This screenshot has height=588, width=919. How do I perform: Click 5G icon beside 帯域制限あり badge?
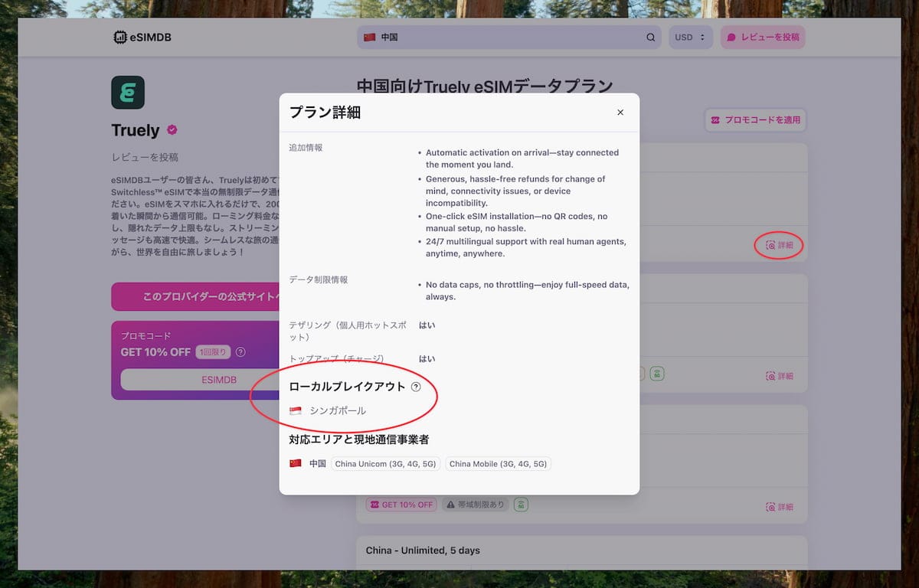(521, 505)
